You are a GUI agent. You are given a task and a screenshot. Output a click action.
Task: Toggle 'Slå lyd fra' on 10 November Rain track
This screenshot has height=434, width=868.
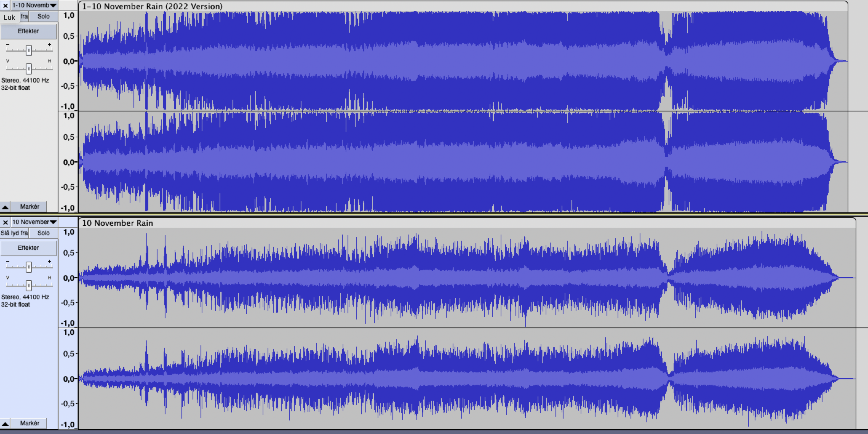pyautogui.click(x=14, y=233)
